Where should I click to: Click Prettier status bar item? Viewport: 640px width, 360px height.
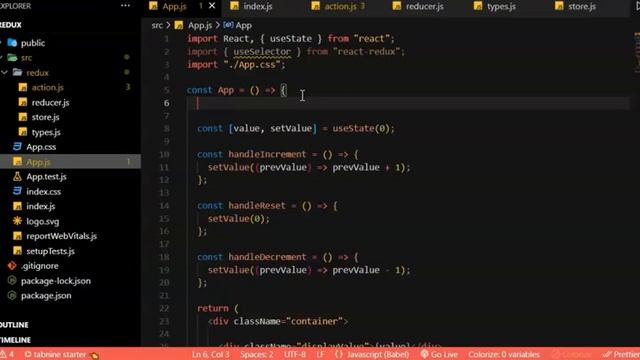pos(621,354)
